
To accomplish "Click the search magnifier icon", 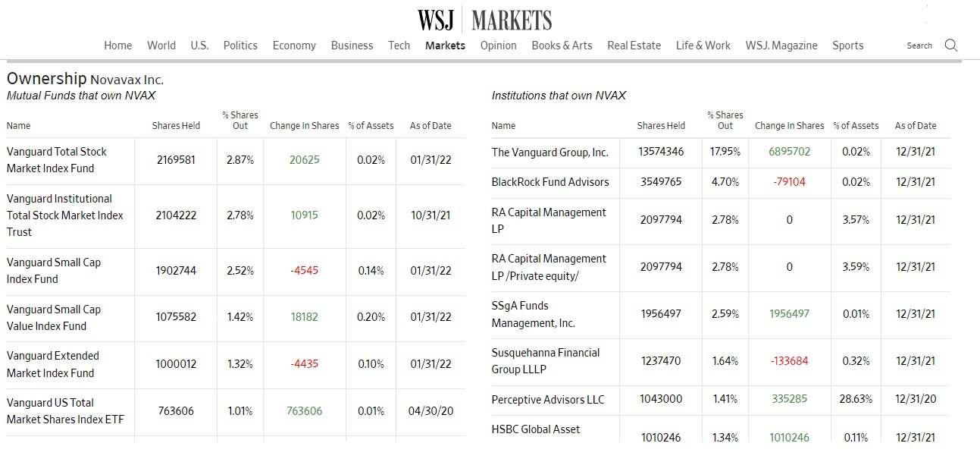I will tap(951, 46).
